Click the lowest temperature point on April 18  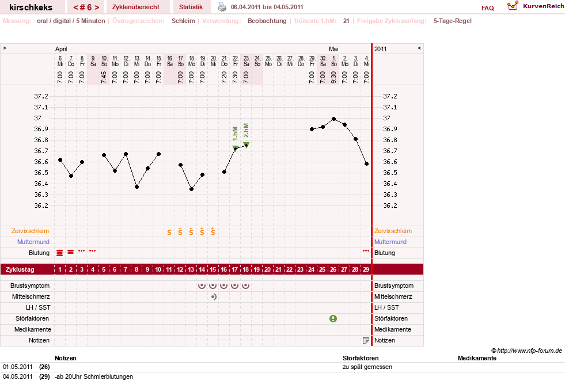pos(191,189)
